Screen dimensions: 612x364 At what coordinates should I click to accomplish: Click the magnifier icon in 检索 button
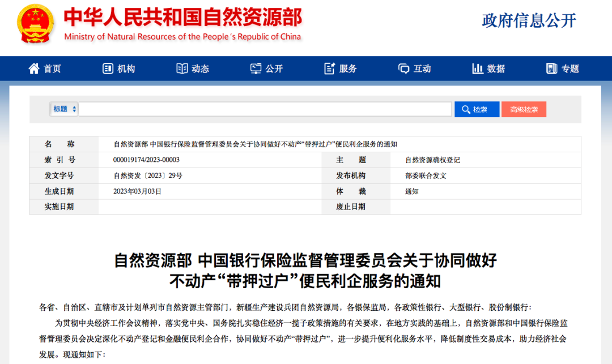[466, 109]
